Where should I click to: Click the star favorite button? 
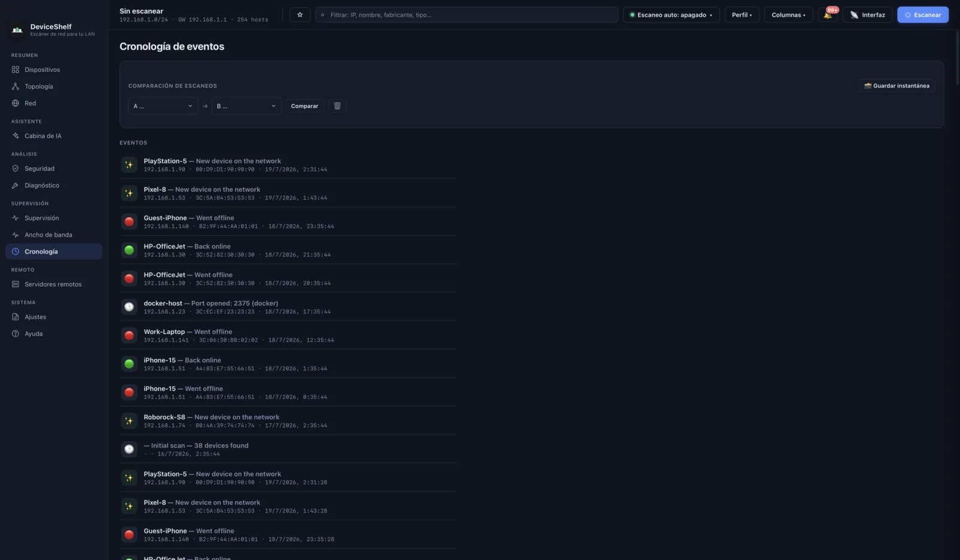300,15
